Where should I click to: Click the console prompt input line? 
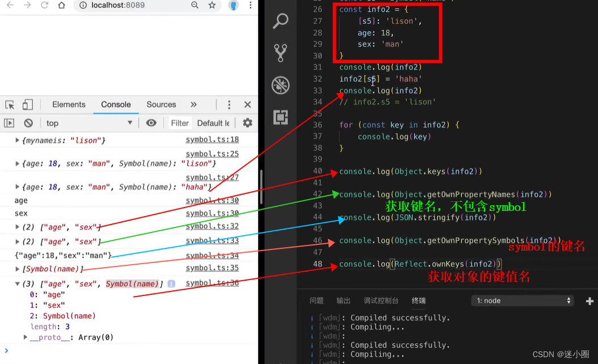(130, 350)
